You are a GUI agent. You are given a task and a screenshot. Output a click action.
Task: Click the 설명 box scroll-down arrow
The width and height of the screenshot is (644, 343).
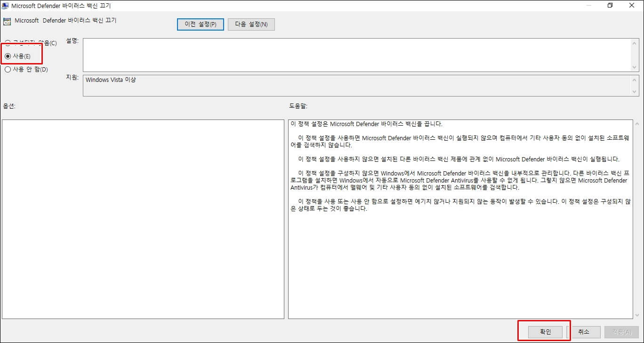(x=635, y=67)
